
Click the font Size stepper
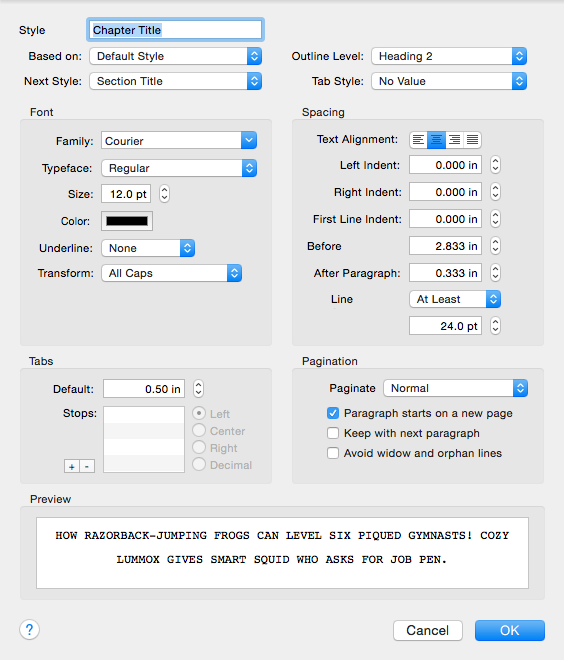165,194
